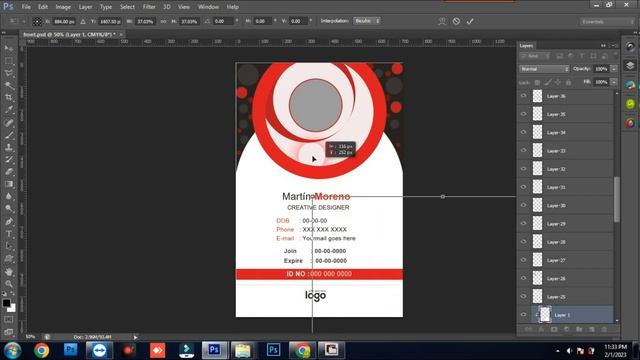Select the Rectangular Marquee tool
Screen dimensions: 640x360
pos(9,61)
